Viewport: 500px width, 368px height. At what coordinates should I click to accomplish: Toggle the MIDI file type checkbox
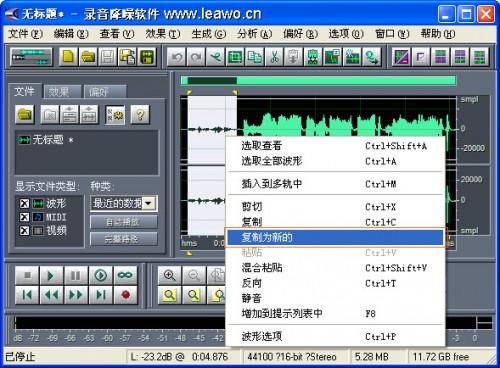24,217
